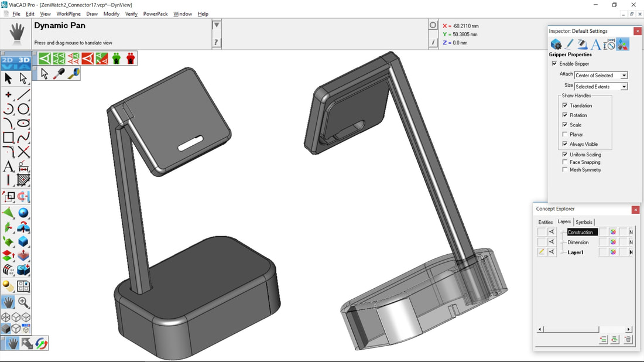644x362 pixels.
Task: Choose the Rectangle tool in the toolbox
Action: point(8,138)
